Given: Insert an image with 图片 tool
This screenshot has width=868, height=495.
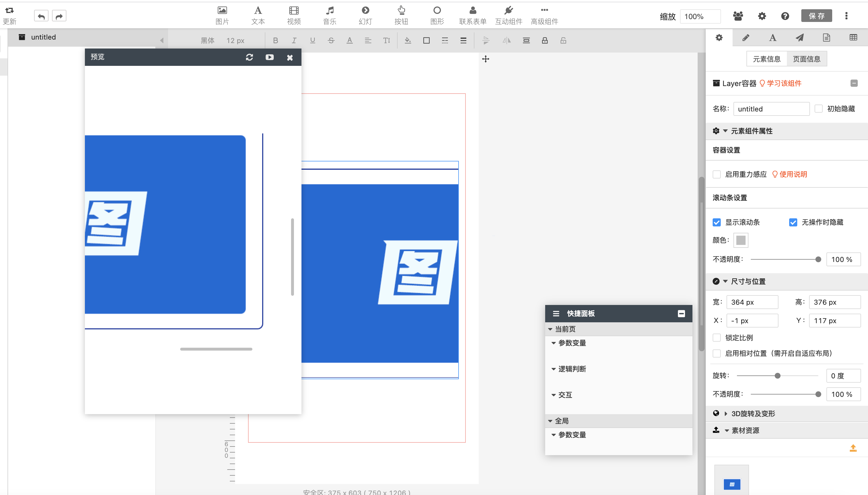Looking at the screenshot, I should pyautogui.click(x=222, y=15).
